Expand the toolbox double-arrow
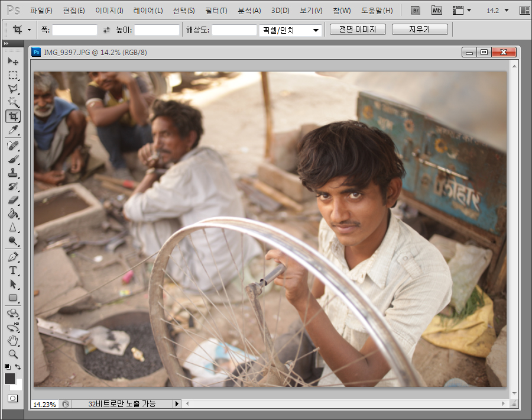This screenshot has width=532, height=420. (x=6, y=43)
